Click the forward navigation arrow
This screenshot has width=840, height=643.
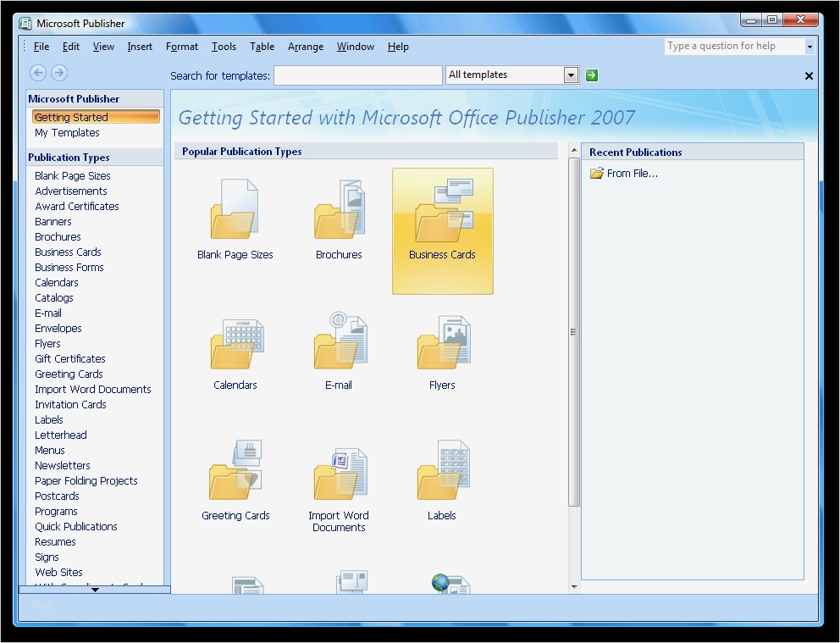pyautogui.click(x=58, y=73)
